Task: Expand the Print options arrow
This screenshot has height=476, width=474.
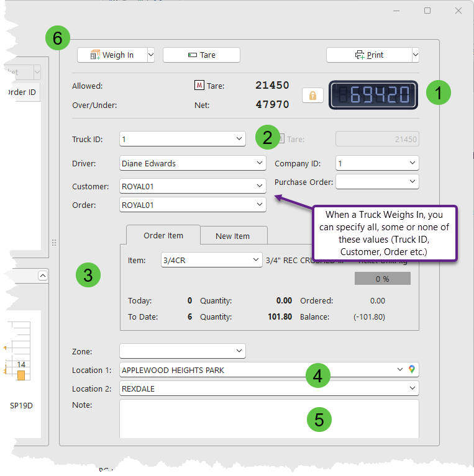Action: (x=415, y=55)
